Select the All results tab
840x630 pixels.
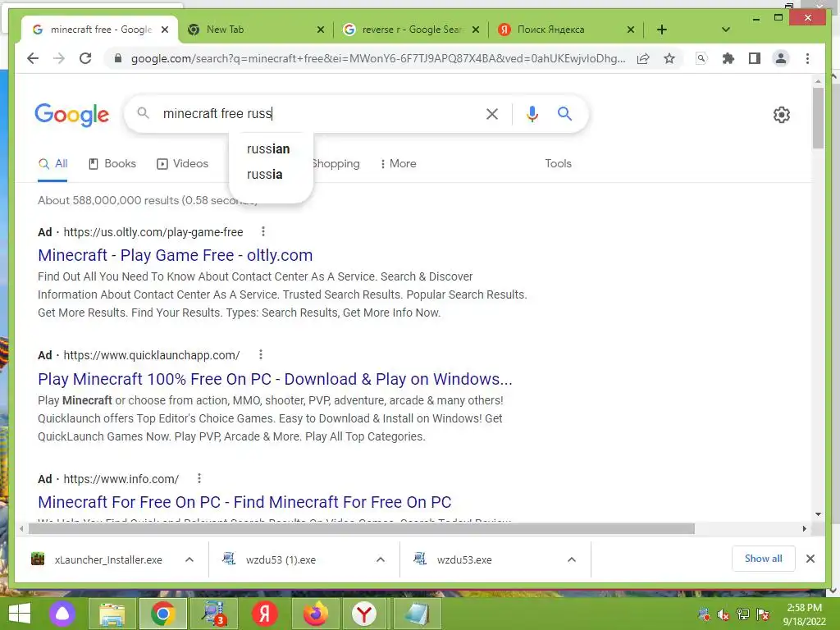(52, 163)
